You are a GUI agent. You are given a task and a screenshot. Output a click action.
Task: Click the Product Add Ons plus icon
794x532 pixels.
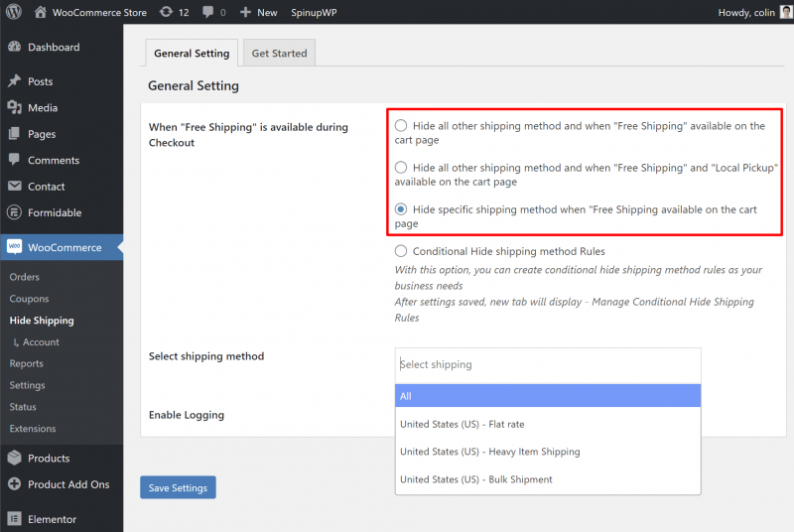14,484
